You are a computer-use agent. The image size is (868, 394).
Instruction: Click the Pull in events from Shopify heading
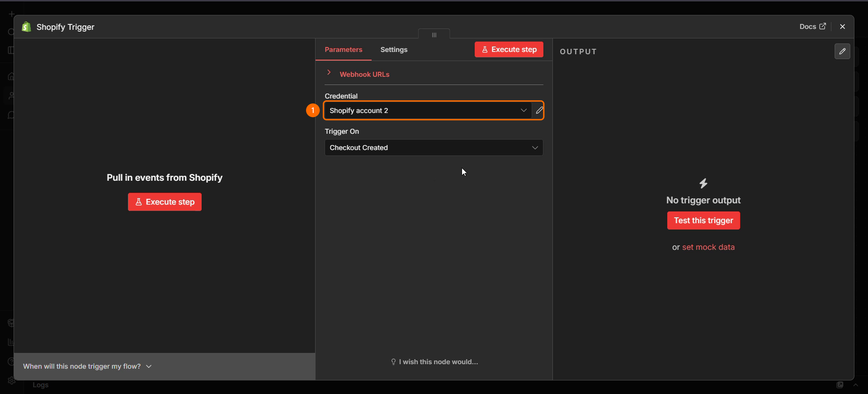click(165, 178)
